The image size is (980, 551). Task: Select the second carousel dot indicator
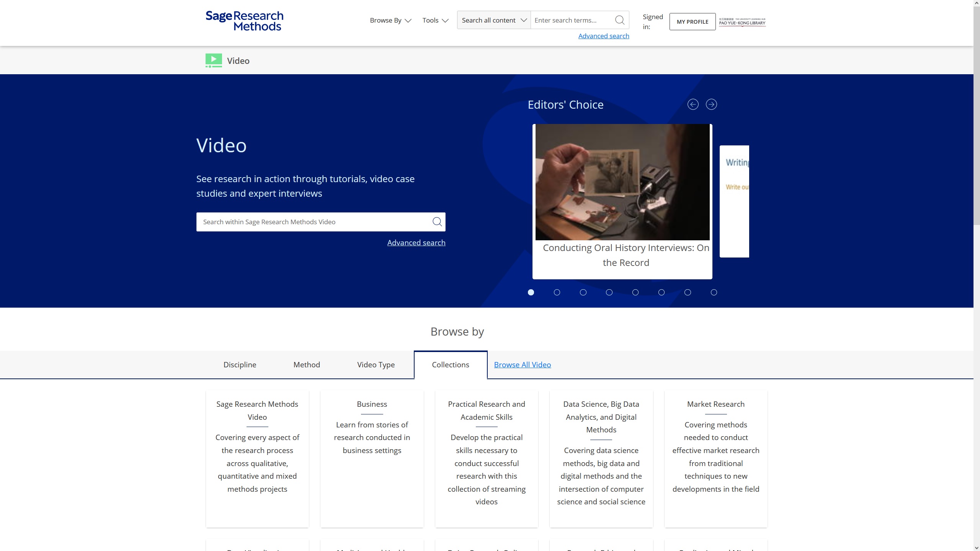coord(557,292)
